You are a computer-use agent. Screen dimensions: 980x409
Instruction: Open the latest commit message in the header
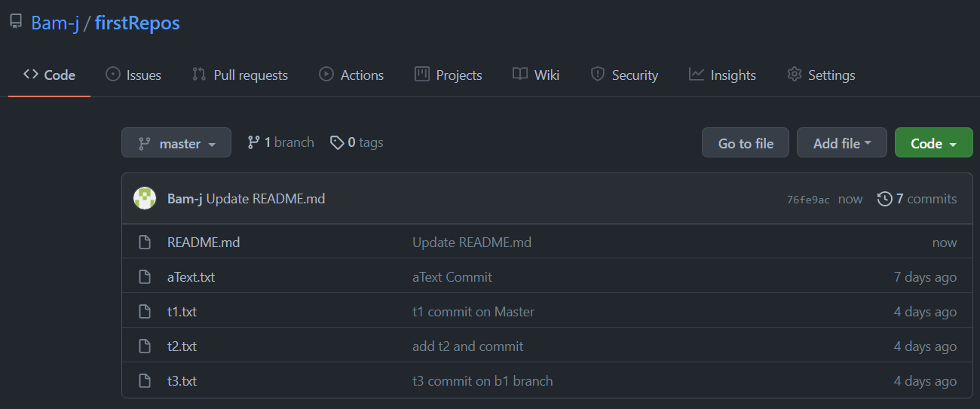point(265,199)
